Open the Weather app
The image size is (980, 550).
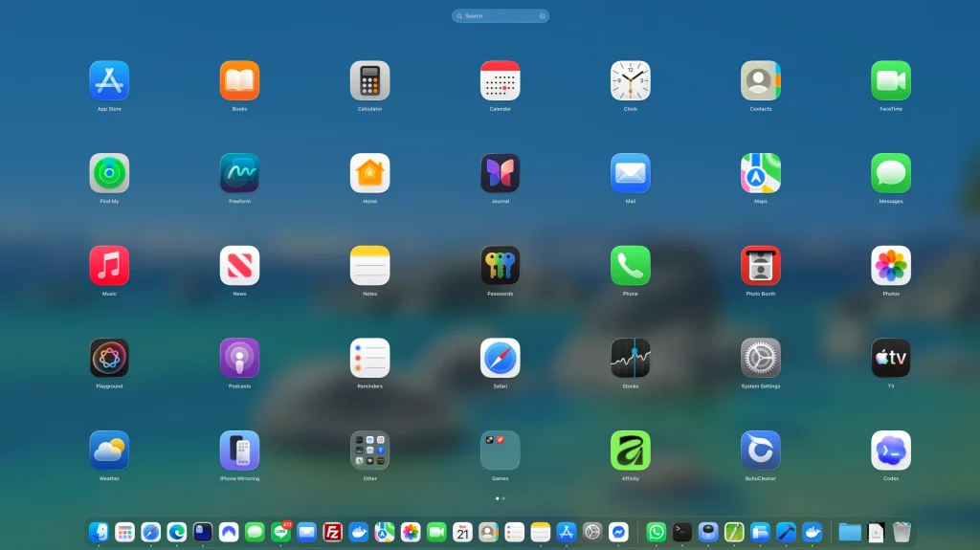(109, 451)
